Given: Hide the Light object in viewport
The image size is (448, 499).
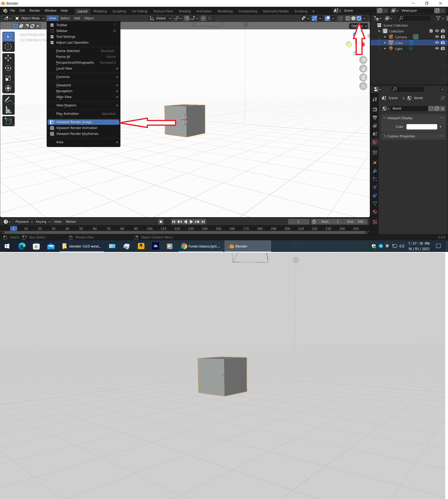Looking at the screenshot, I should (437, 49).
